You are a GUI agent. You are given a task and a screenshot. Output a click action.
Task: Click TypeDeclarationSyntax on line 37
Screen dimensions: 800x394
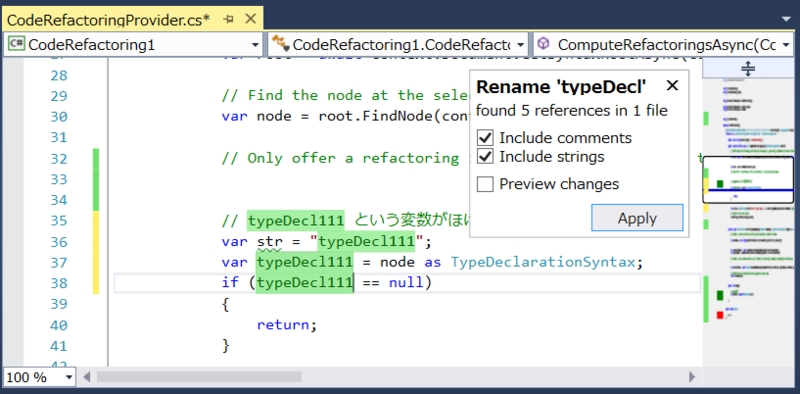click(x=542, y=262)
